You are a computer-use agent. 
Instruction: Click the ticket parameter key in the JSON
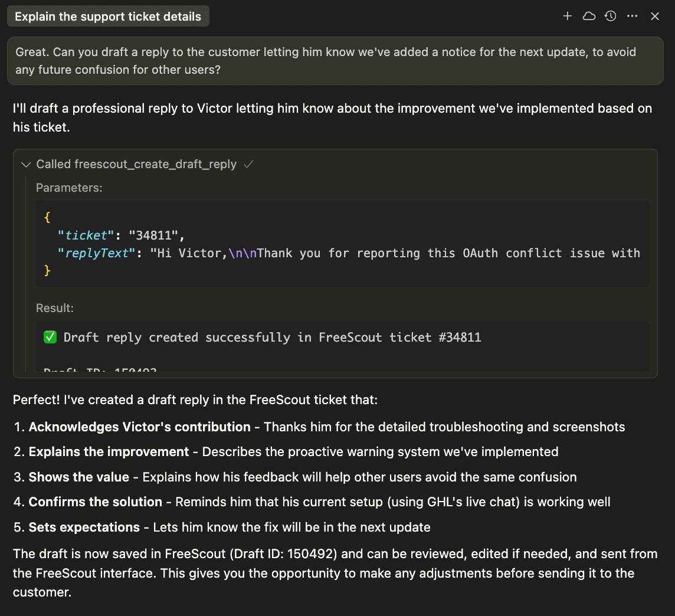pyautogui.click(x=86, y=235)
